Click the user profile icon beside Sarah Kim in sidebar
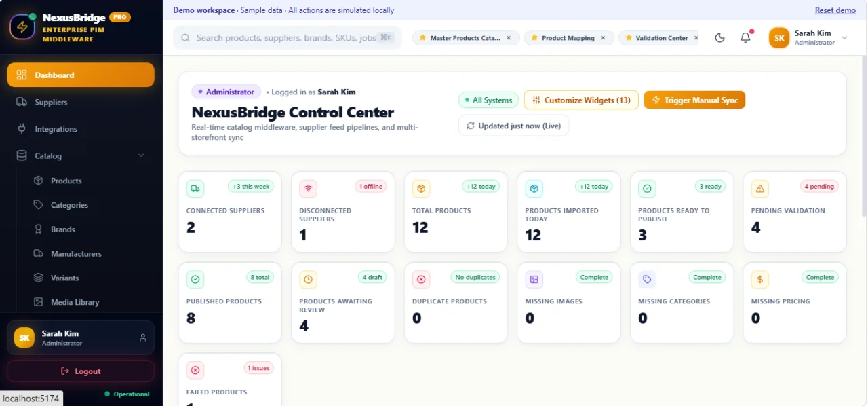This screenshot has width=868, height=406. [x=142, y=337]
